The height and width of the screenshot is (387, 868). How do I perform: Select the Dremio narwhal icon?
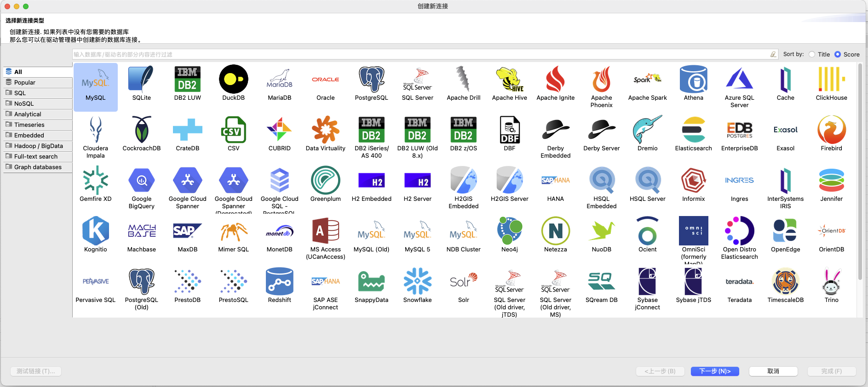[x=648, y=130]
